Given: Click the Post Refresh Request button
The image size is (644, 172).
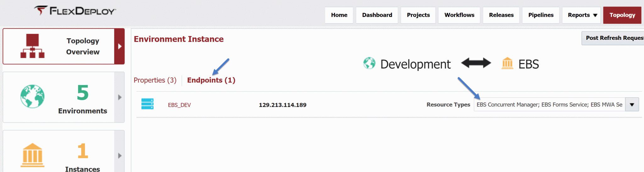Looking at the screenshot, I should point(613,38).
